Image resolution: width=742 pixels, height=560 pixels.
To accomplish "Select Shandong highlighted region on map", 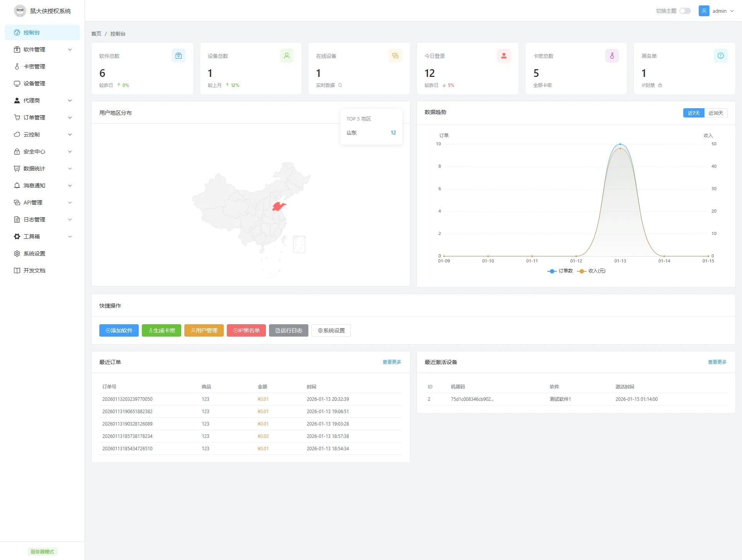I will 279,206.
